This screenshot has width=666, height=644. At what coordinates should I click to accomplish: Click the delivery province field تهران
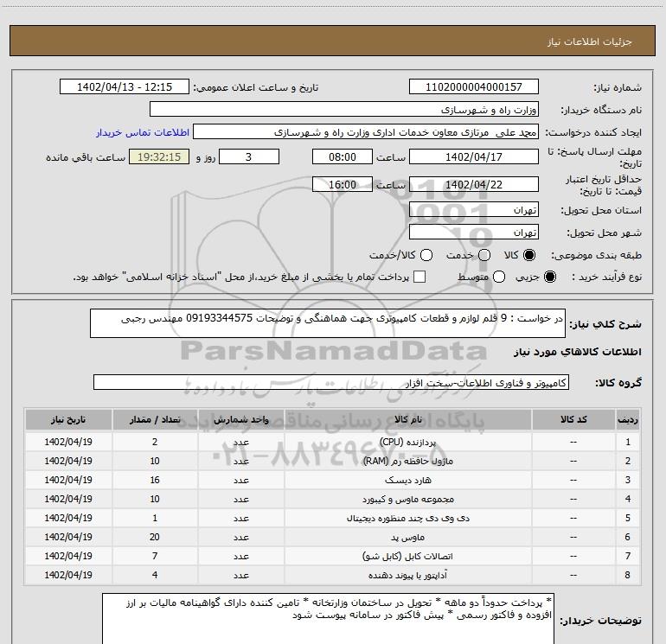click(x=474, y=209)
